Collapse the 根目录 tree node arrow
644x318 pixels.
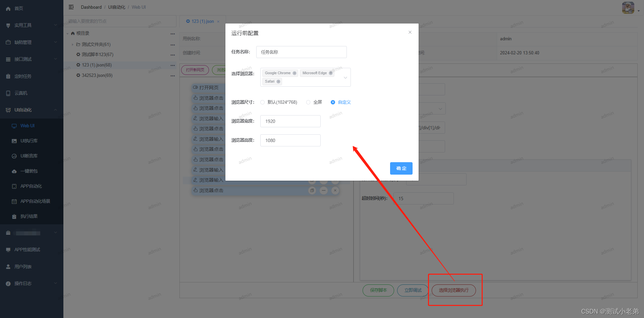pos(67,34)
